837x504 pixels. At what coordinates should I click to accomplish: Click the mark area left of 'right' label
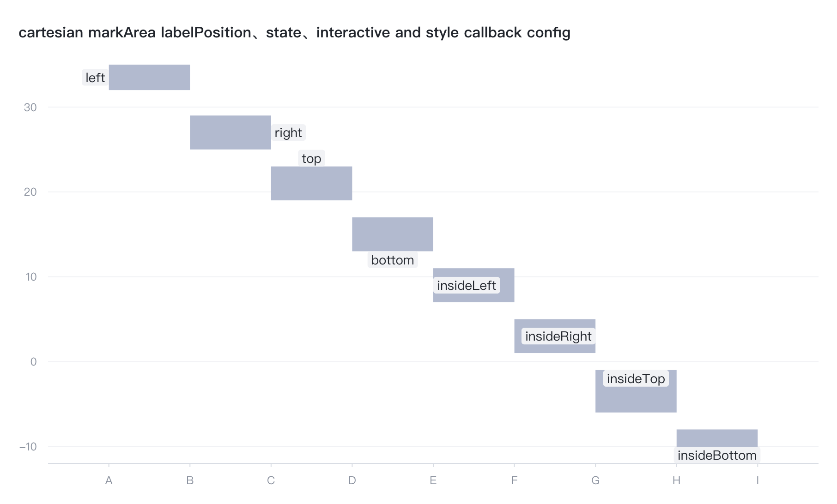tap(230, 132)
